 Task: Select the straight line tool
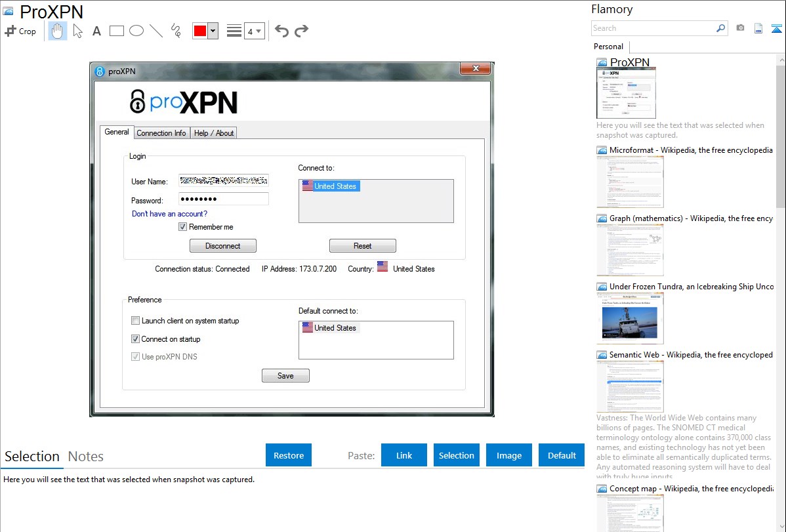156,31
